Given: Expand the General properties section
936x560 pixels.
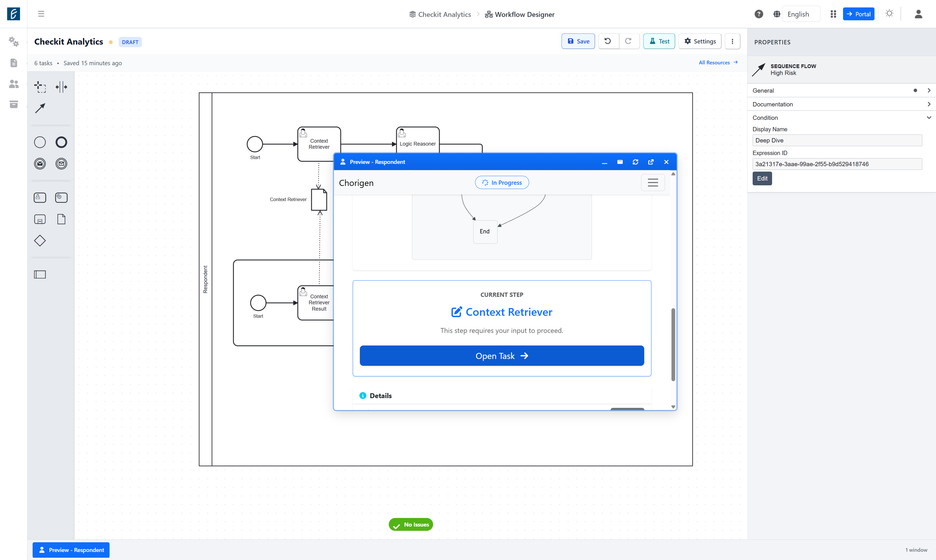Looking at the screenshot, I should pos(841,91).
